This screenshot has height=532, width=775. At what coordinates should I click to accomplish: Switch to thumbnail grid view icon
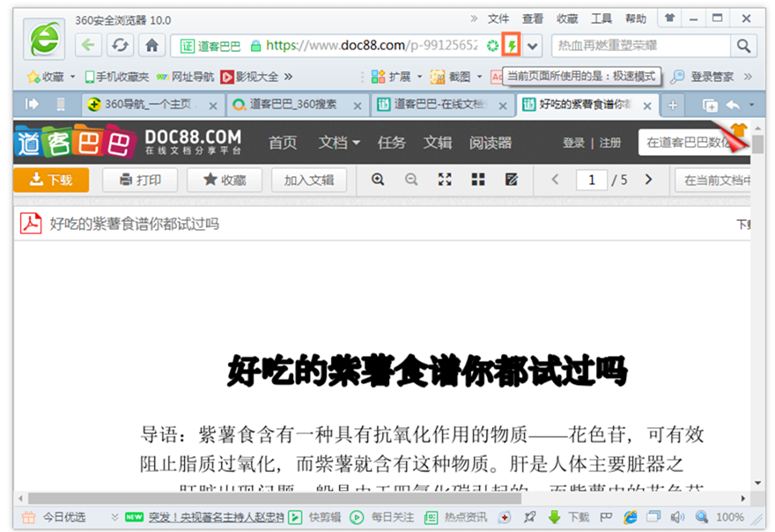pos(478,180)
